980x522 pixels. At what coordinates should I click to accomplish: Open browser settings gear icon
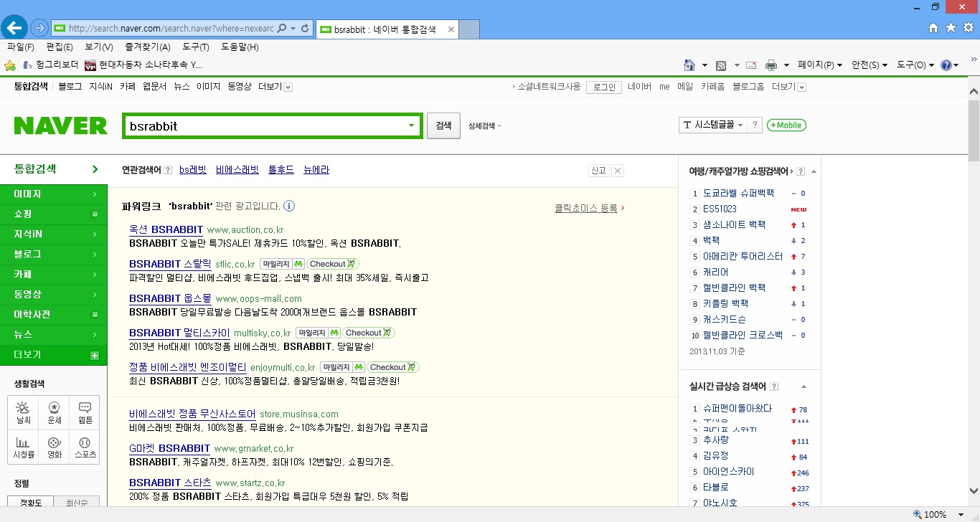point(969,28)
